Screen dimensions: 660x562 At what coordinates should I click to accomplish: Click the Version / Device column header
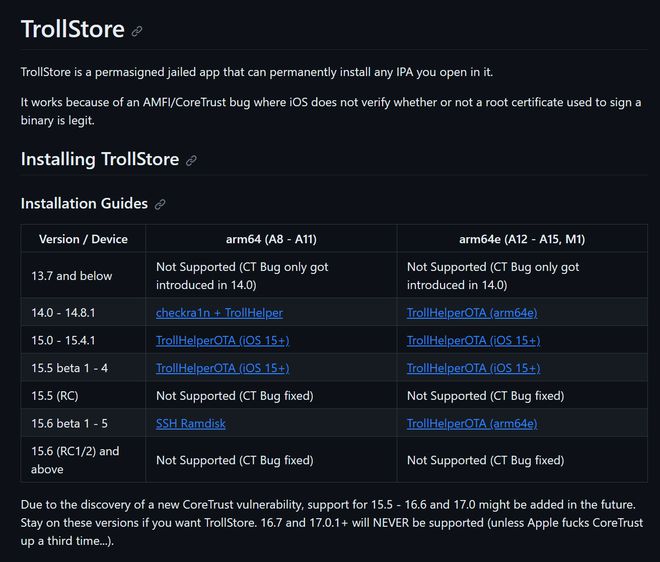tap(83, 239)
